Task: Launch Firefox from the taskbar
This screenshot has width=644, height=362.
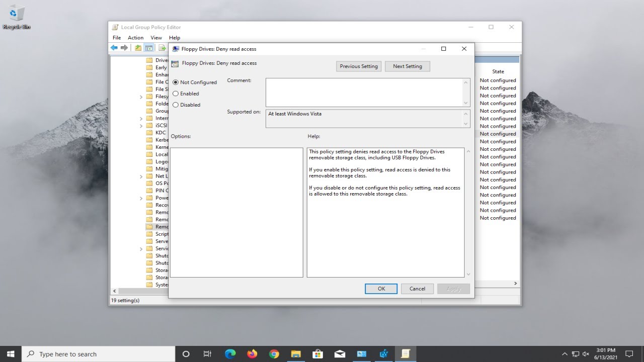Action: point(252,354)
